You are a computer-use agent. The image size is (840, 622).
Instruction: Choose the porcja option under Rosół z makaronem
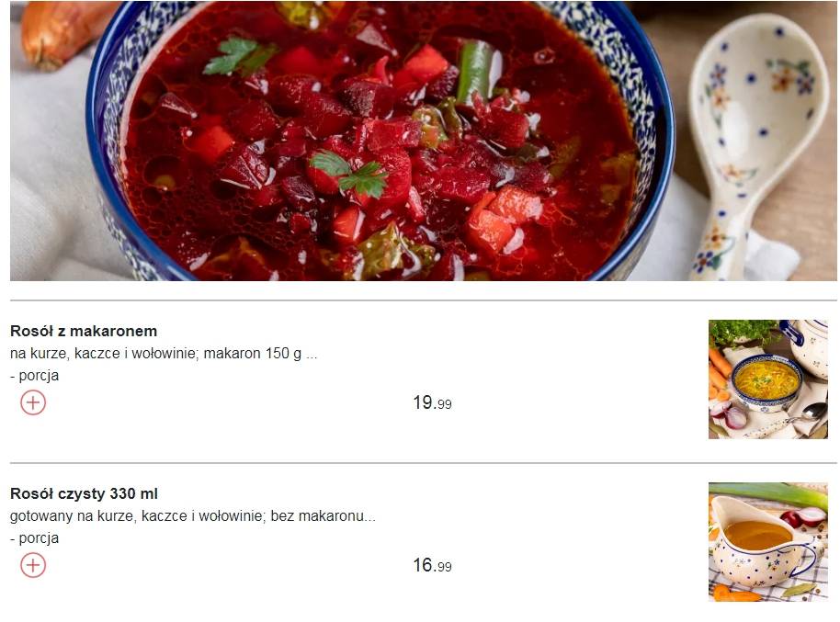pyautogui.click(x=34, y=376)
